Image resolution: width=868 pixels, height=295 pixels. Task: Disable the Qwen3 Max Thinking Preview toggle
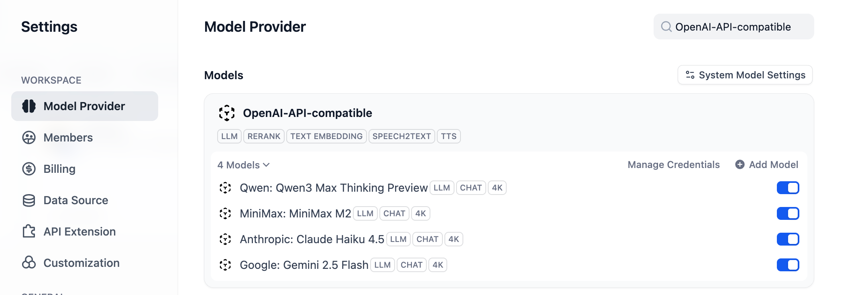pyautogui.click(x=788, y=188)
